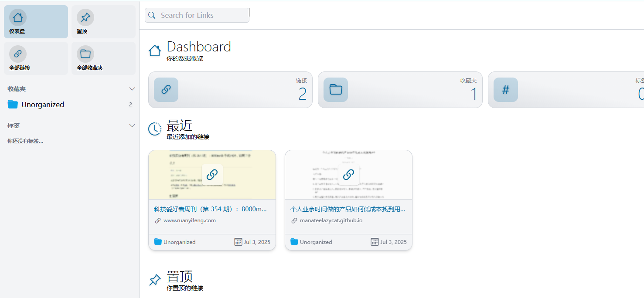This screenshot has height=298, width=644.
Task: Click the pin icon beside 置顶 section heading
Action: (155, 280)
